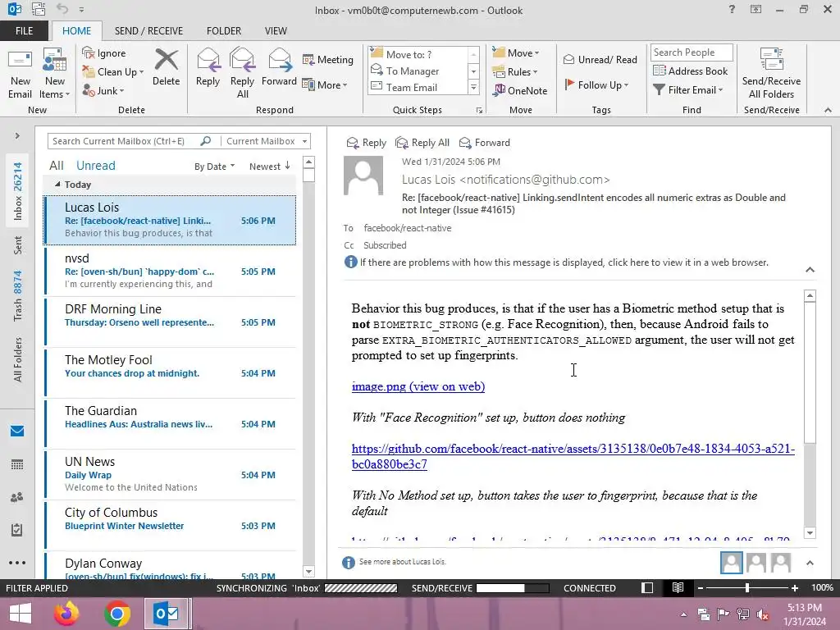Switch to the SEND / RECEIVE tab
840x630 pixels.
(x=148, y=30)
